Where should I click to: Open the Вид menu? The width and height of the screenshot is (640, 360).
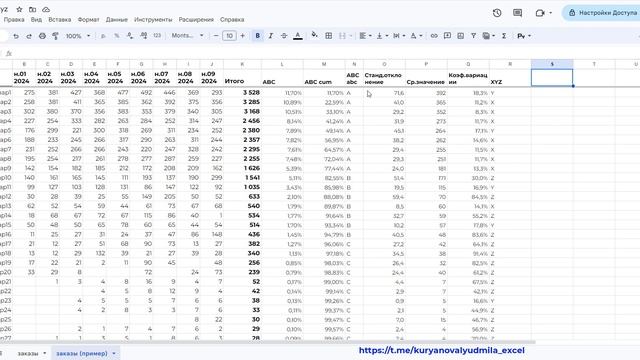click(x=36, y=20)
